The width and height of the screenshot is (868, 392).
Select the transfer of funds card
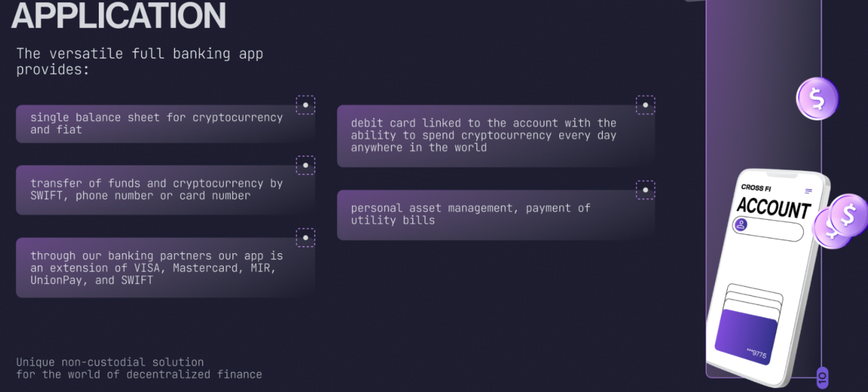(x=165, y=190)
